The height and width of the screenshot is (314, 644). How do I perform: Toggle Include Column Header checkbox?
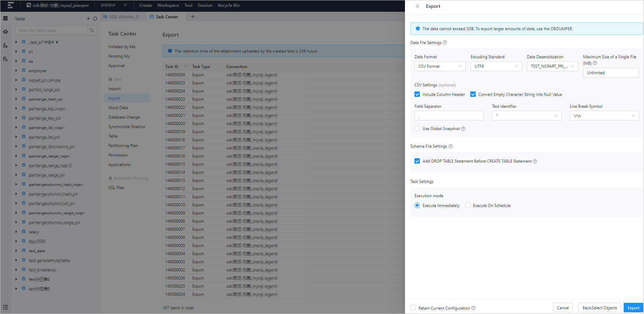417,95
